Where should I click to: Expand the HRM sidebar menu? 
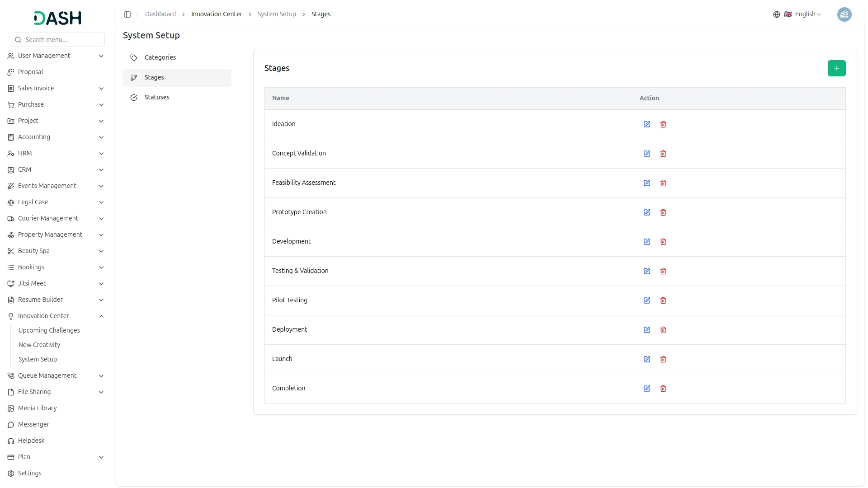point(56,154)
